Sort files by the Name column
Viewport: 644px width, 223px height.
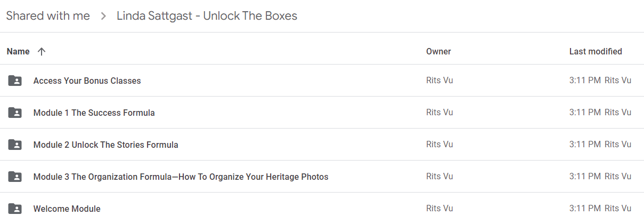click(18, 52)
